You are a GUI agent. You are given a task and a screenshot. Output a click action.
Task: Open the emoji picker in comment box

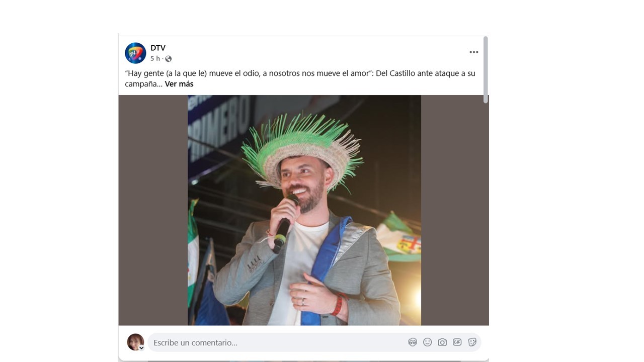point(428,342)
